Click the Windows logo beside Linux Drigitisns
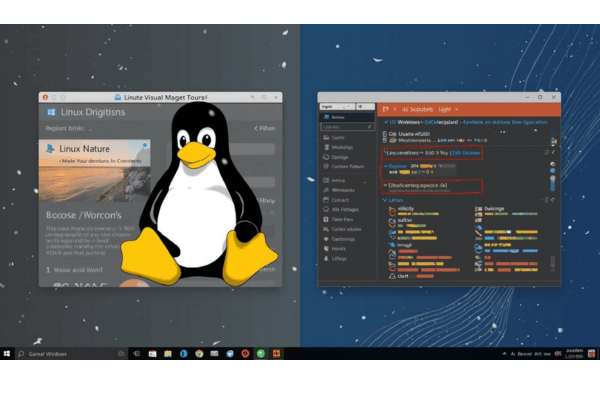Viewport: 600px width, 400px height. pos(51,112)
